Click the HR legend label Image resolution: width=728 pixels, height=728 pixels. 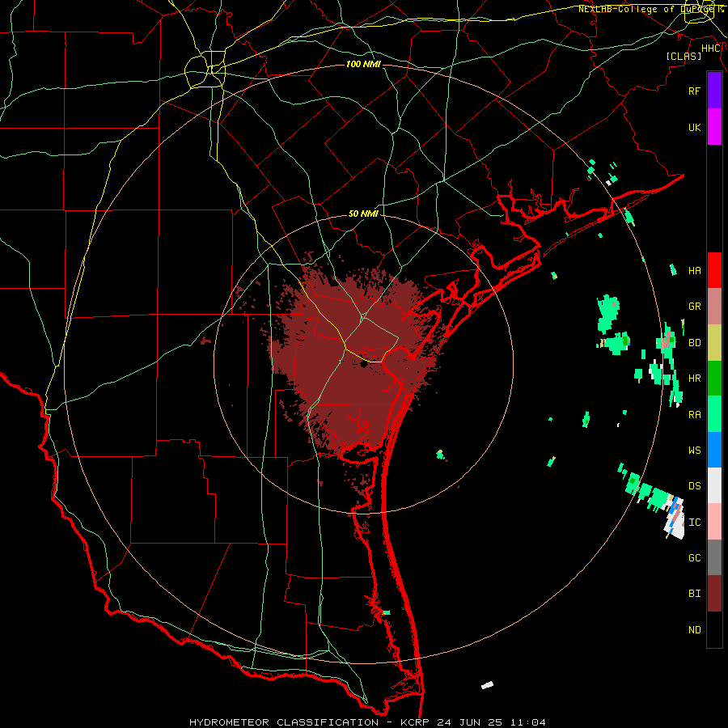(x=694, y=379)
